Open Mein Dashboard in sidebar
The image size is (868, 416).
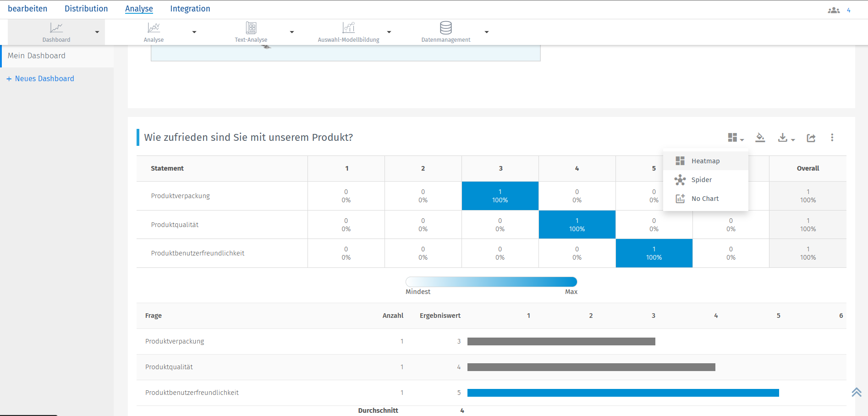point(37,56)
